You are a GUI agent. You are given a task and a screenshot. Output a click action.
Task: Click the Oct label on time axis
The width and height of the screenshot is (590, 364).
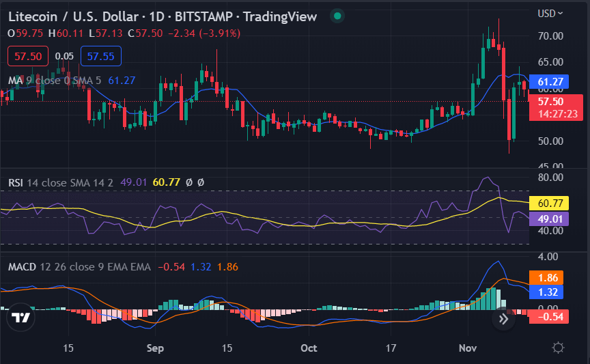309,348
